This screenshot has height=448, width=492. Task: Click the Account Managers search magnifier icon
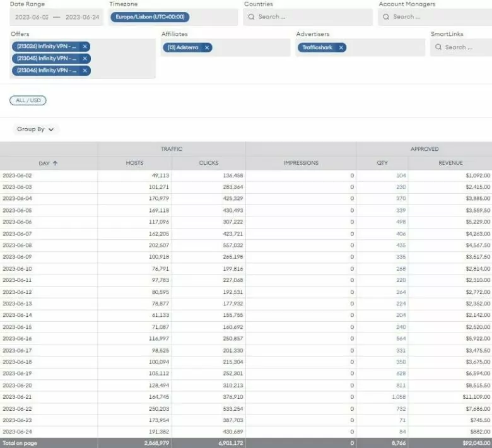click(x=386, y=17)
